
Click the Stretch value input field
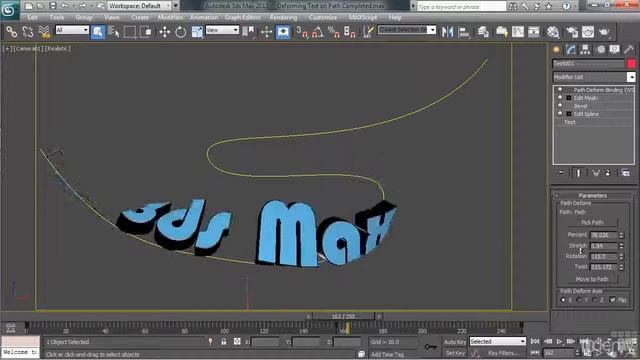pos(604,246)
